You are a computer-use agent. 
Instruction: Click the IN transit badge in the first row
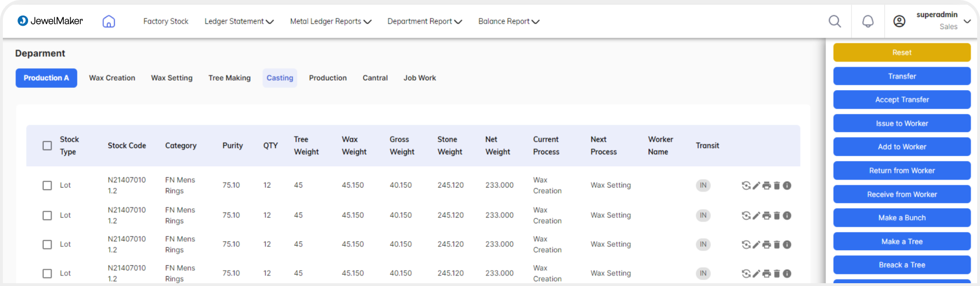click(x=703, y=185)
